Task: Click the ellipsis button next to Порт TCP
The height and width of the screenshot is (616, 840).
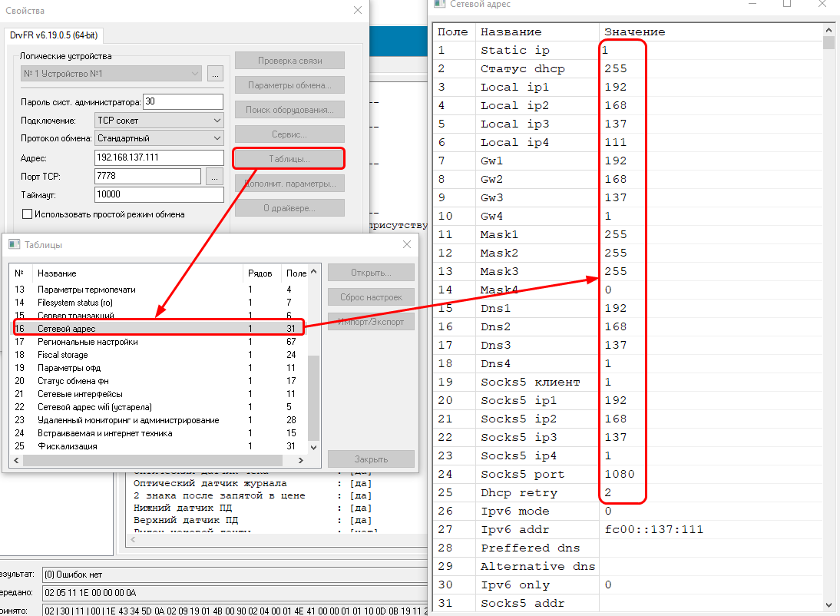Action: click(x=215, y=177)
